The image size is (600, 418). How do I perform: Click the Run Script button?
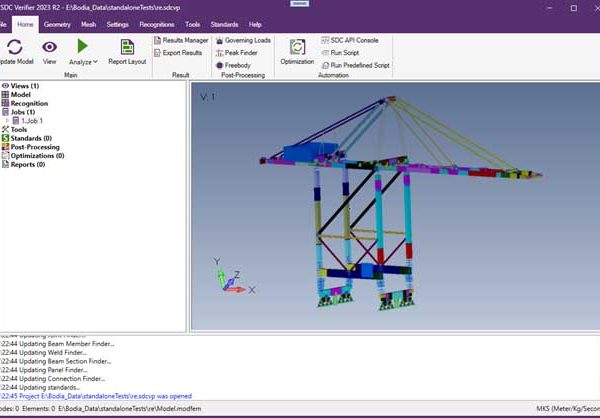click(x=344, y=53)
